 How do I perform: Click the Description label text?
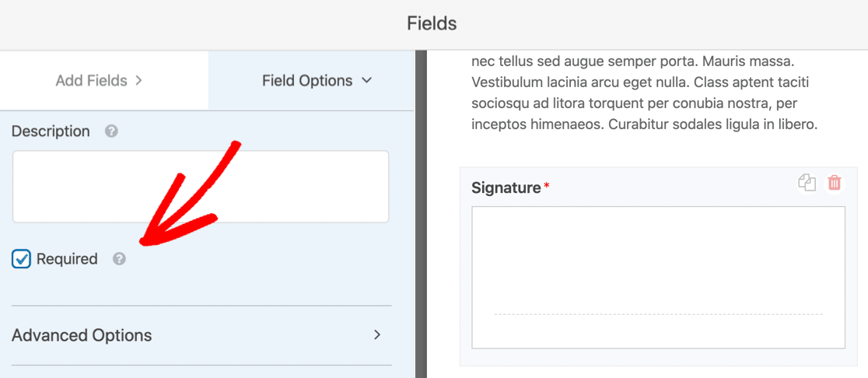[51, 131]
